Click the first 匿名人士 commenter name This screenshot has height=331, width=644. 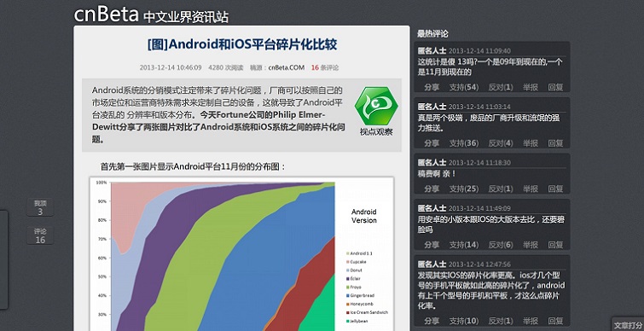[432, 51]
